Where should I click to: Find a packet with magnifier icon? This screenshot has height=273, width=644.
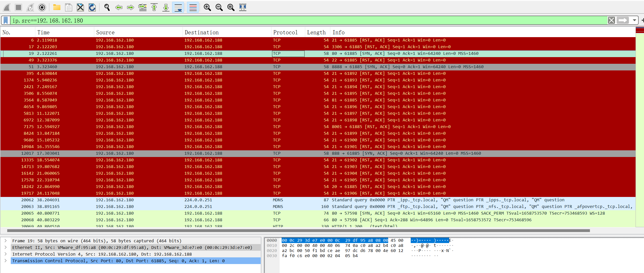click(107, 7)
